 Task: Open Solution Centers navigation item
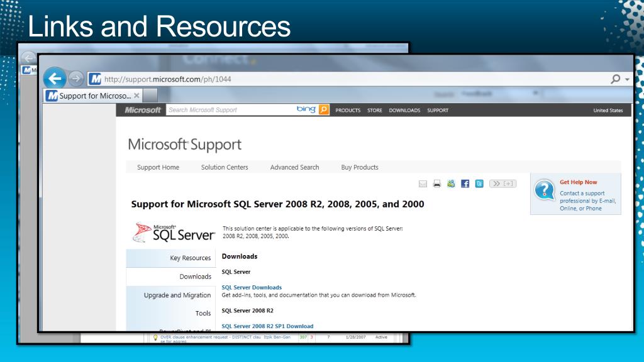tap(225, 167)
